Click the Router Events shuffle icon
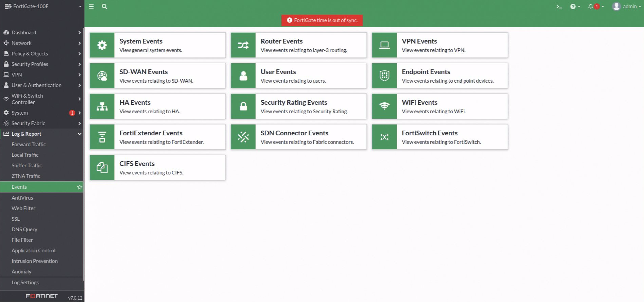644x302 pixels. tap(243, 45)
